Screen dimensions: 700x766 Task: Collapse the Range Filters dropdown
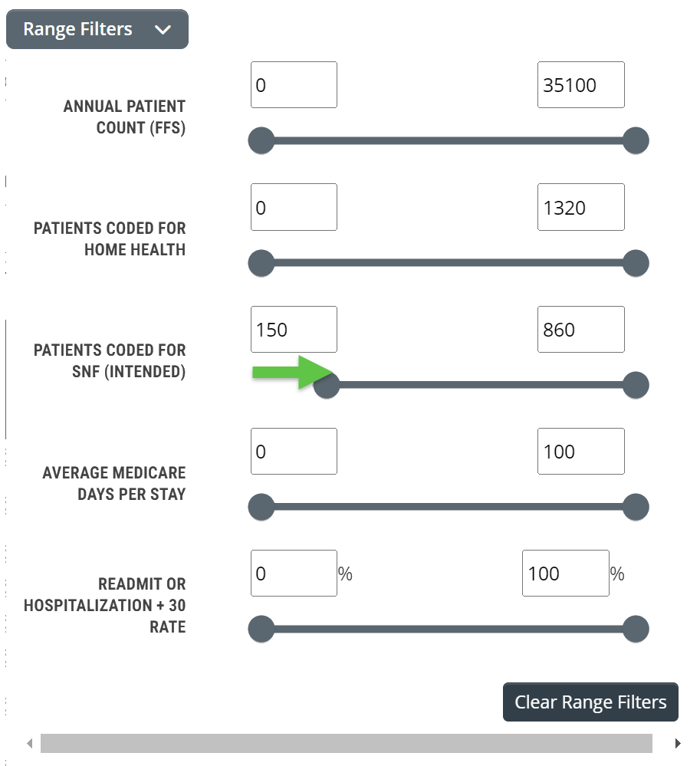[97, 29]
